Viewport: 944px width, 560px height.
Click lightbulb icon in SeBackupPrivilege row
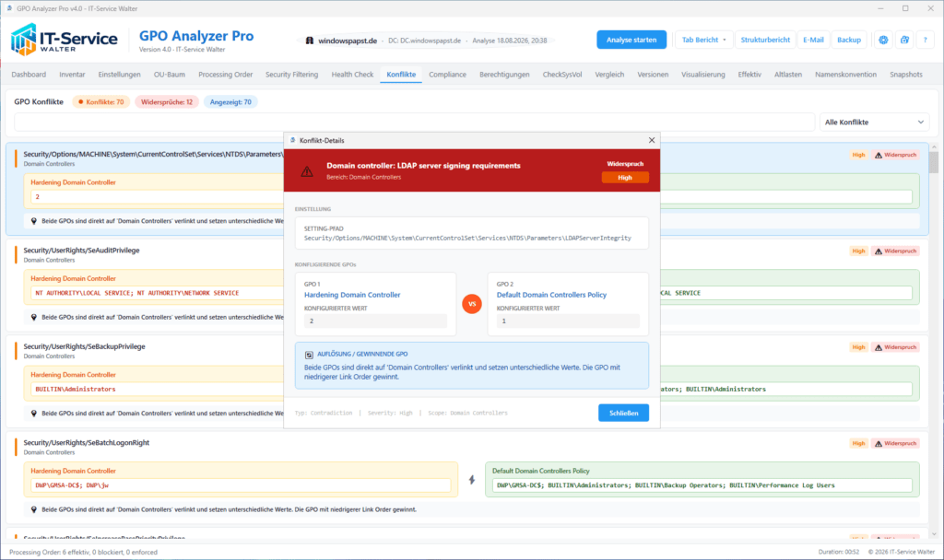[34, 414]
